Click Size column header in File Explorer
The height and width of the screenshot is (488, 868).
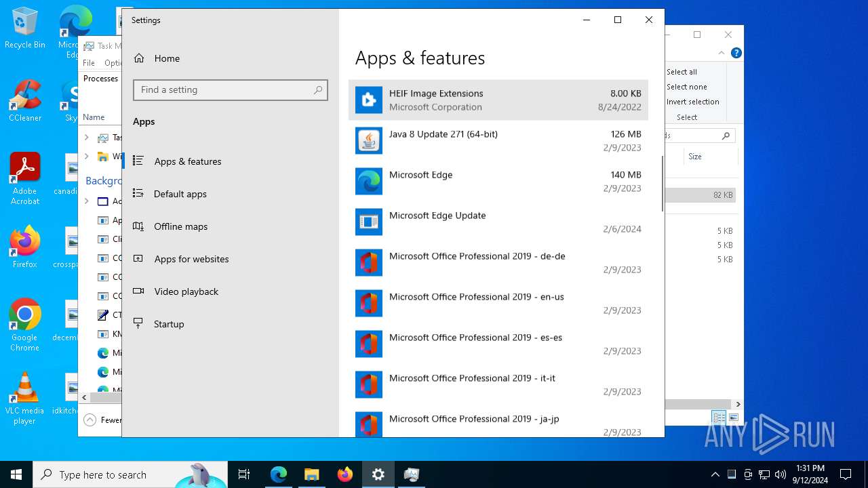click(x=695, y=157)
